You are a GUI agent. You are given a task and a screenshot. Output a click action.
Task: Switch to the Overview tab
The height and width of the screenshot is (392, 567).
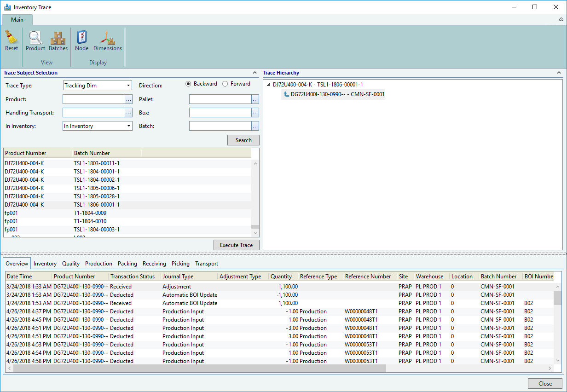(17, 264)
